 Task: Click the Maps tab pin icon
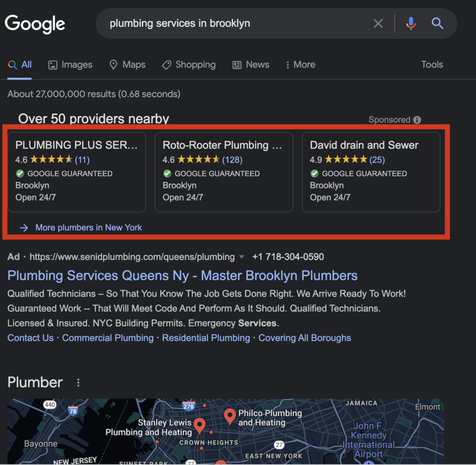tap(113, 65)
